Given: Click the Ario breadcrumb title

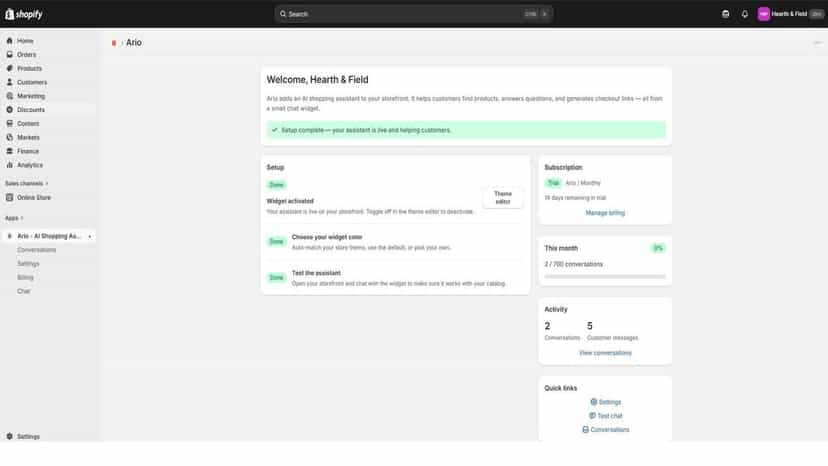Looking at the screenshot, I should 134,43.
